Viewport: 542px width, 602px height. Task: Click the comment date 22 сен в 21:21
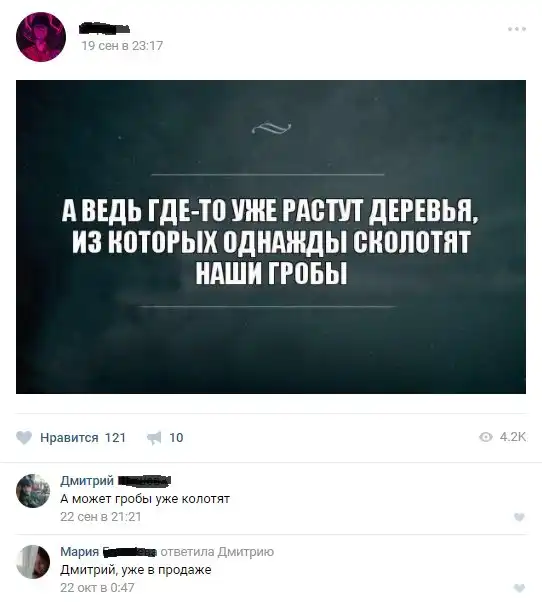[101, 517]
